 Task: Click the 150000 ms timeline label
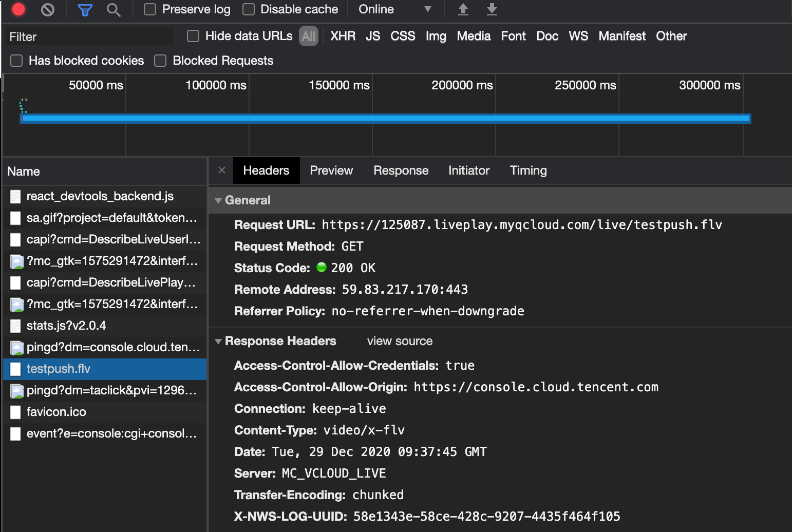339,85
